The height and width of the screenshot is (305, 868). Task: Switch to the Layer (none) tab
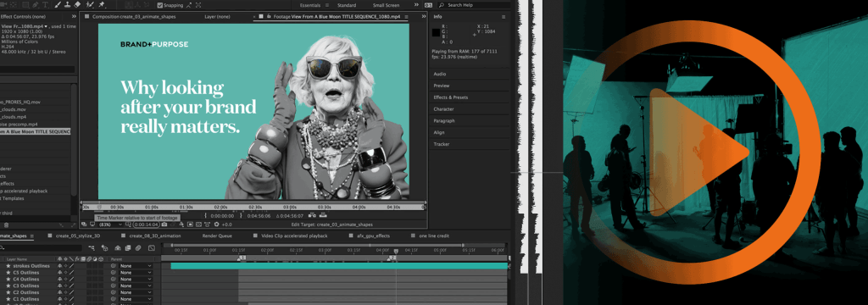(x=217, y=17)
